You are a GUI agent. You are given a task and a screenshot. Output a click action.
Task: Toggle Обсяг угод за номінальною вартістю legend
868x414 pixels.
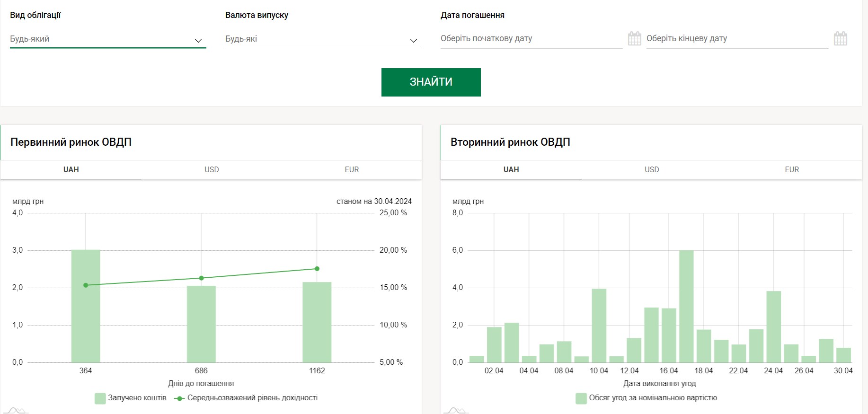[647, 398]
